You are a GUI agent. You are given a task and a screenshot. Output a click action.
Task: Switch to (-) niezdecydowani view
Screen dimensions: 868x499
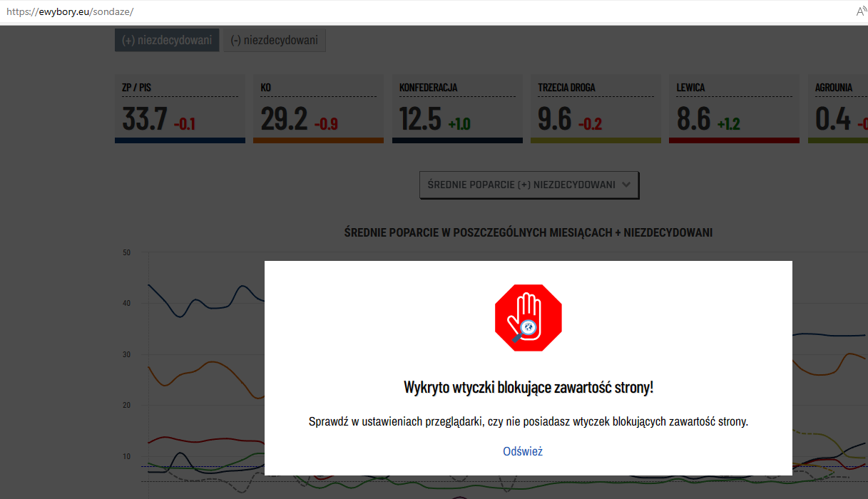(274, 40)
